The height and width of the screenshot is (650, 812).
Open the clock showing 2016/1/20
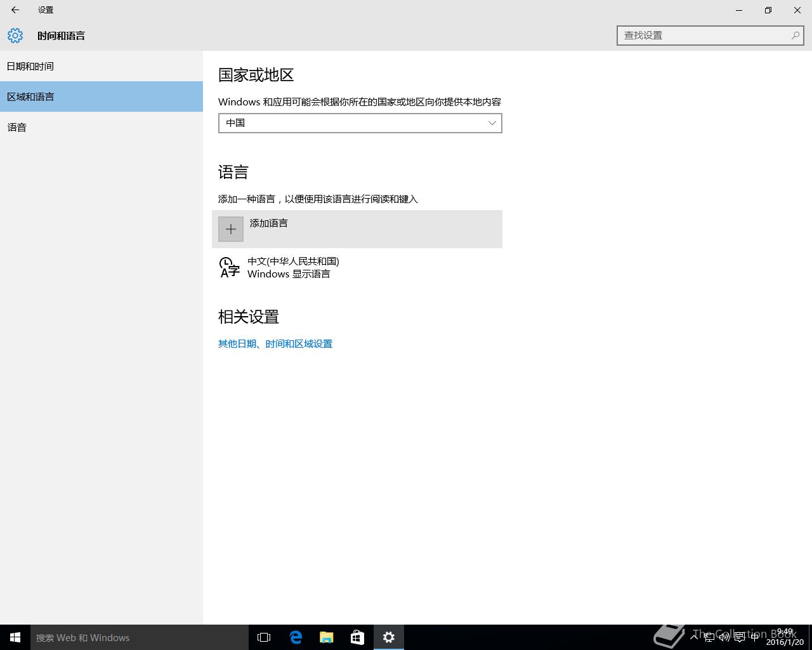pos(785,637)
